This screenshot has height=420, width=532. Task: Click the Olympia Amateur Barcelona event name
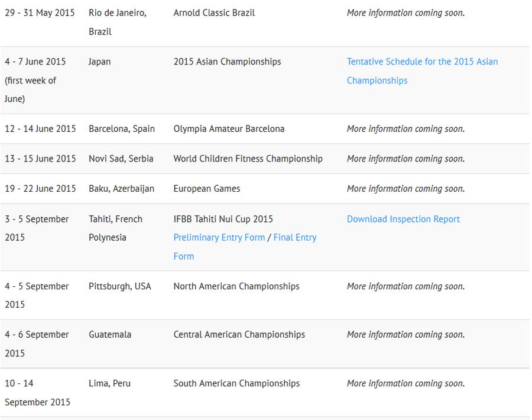coord(229,129)
